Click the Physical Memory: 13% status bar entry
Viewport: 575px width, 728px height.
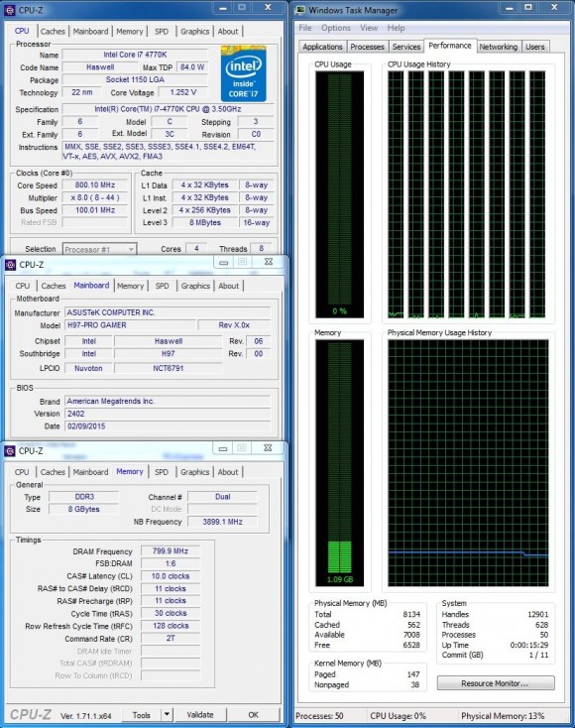tap(503, 716)
